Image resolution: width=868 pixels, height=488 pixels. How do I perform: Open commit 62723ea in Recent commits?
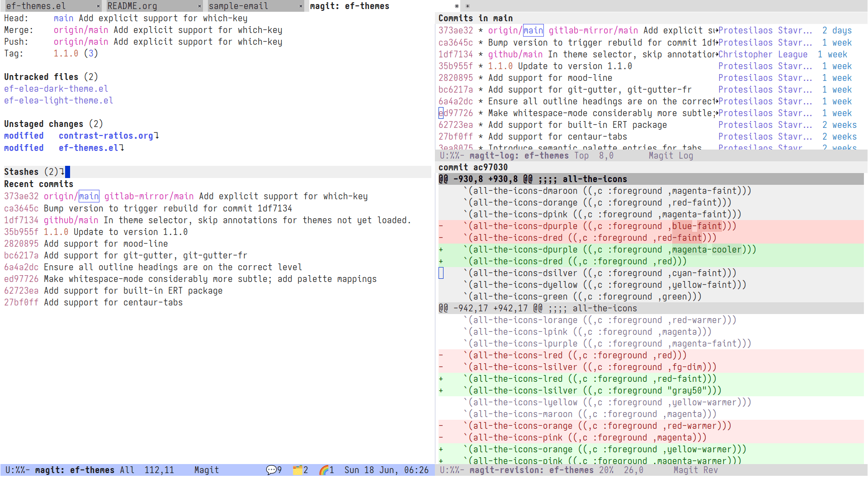point(21,291)
